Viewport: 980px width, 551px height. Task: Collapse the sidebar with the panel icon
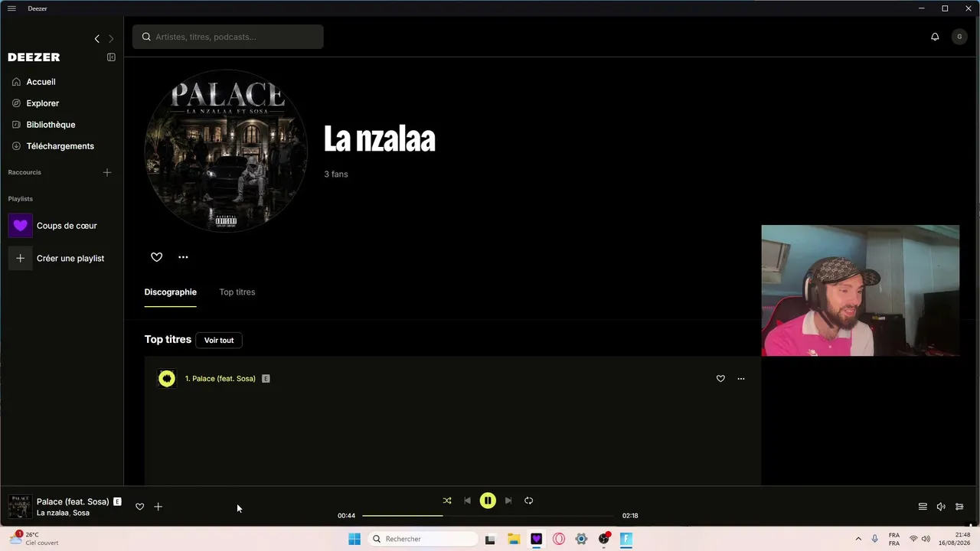click(x=111, y=57)
